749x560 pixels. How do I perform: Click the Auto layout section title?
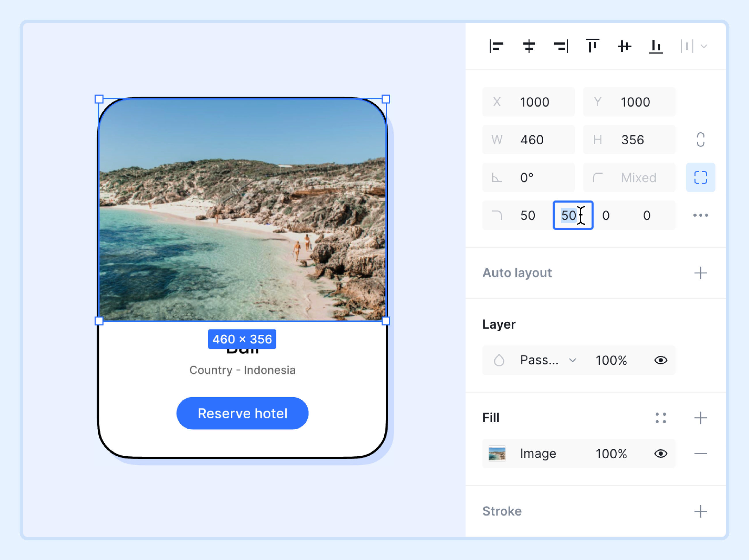(517, 273)
